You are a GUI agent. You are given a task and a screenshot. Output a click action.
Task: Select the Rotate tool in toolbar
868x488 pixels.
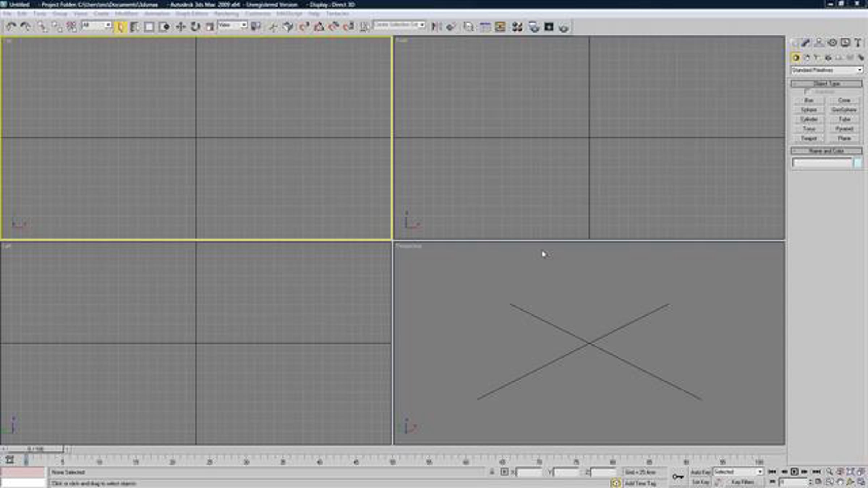(x=195, y=27)
